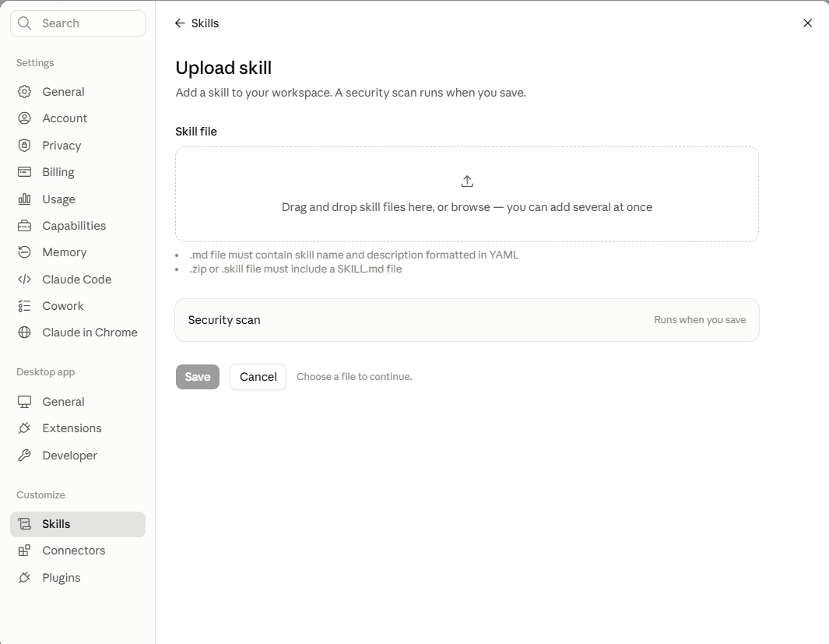Screen dimensions: 829x644
Task: Click the Capabilities briefcase icon
Action: coord(24,226)
